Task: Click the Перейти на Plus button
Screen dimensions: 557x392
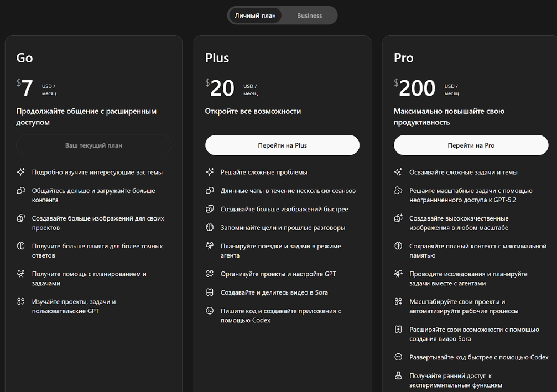Action: pos(282,145)
